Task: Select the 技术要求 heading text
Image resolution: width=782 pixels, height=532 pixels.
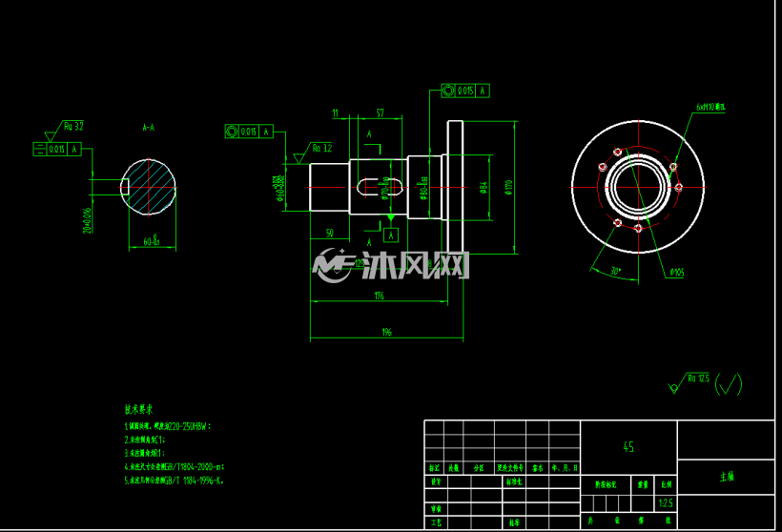Action: pos(138,409)
